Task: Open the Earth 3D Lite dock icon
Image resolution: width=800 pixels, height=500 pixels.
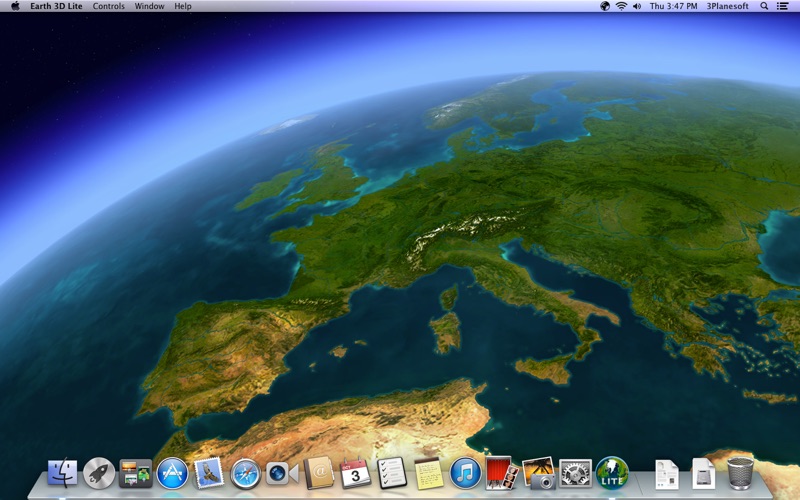Action: click(x=612, y=473)
